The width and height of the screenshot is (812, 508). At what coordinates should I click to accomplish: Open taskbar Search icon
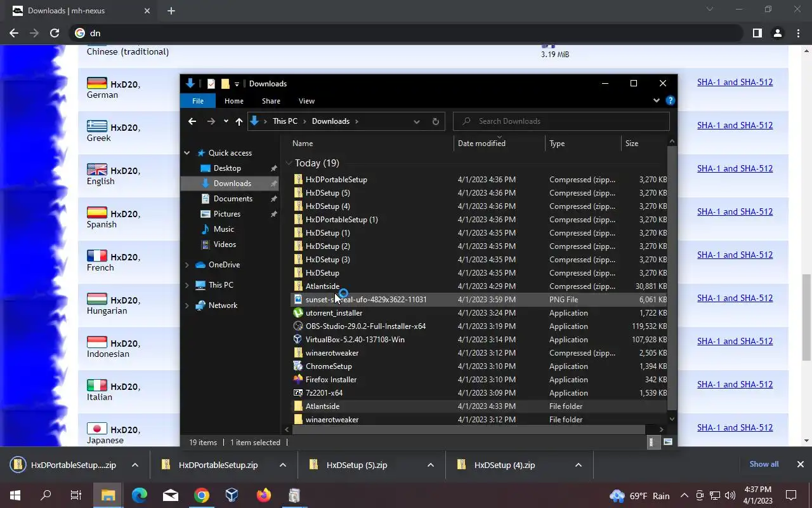pyautogui.click(x=46, y=495)
